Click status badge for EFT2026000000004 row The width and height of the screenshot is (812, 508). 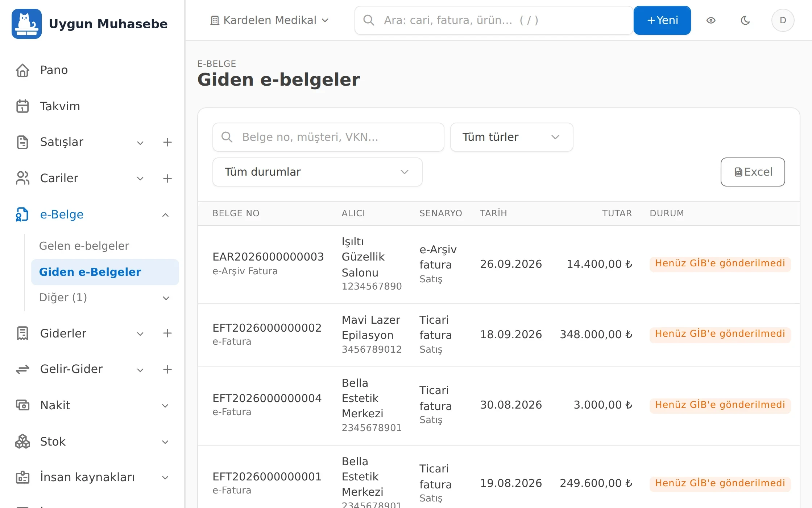click(x=720, y=405)
